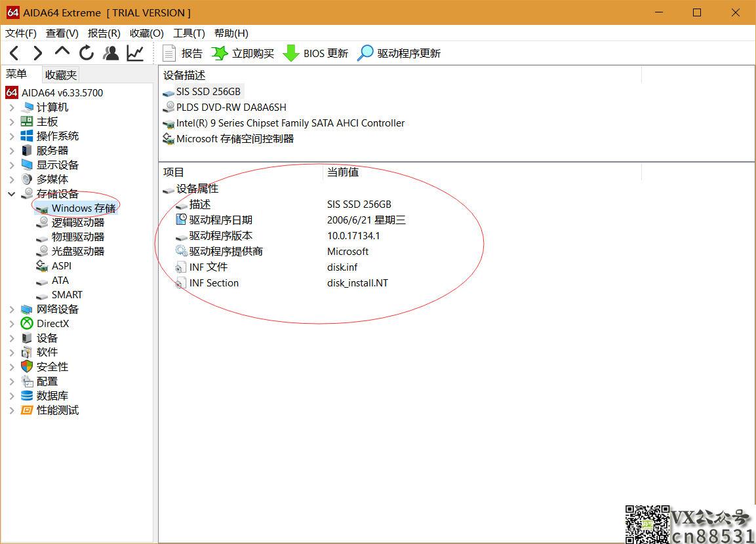Select PLDS DVD-RW DA8A6SH device
Image resolution: width=756 pixels, height=544 pixels.
[231, 107]
